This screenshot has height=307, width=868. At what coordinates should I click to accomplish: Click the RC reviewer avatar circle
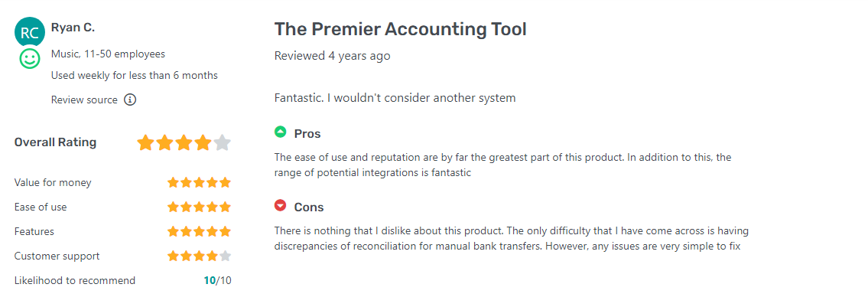[29, 33]
